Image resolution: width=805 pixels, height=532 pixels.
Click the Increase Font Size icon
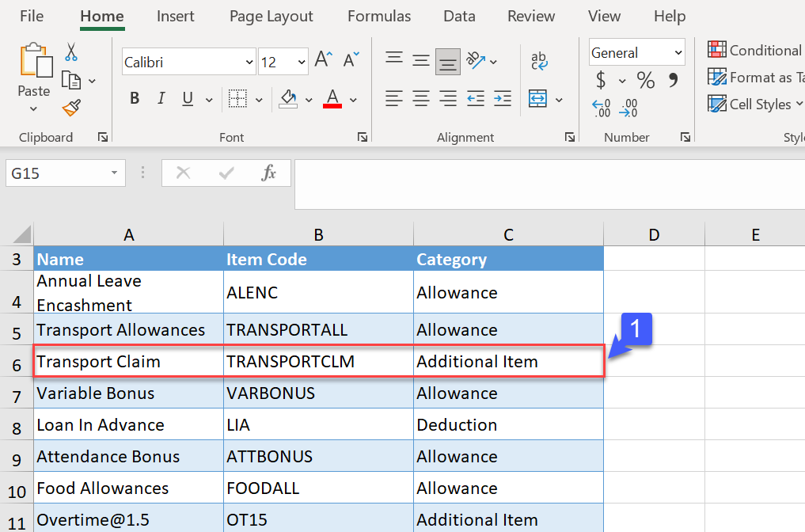[x=323, y=60]
